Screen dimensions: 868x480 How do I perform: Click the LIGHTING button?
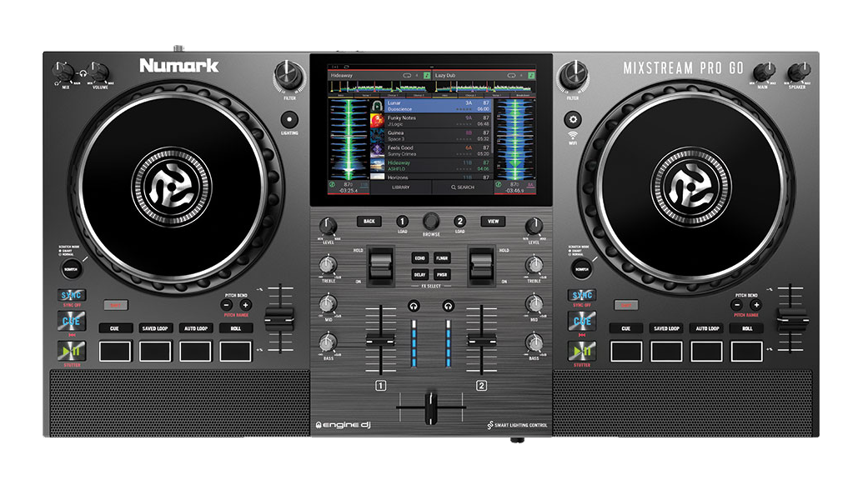click(x=289, y=119)
